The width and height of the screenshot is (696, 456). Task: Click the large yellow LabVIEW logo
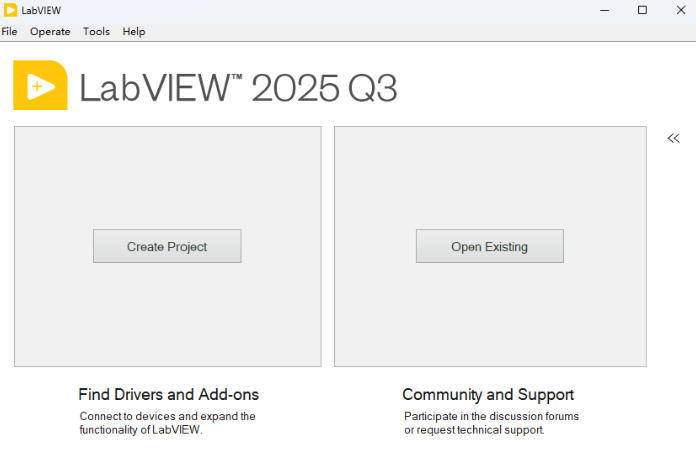(x=40, y=86)
